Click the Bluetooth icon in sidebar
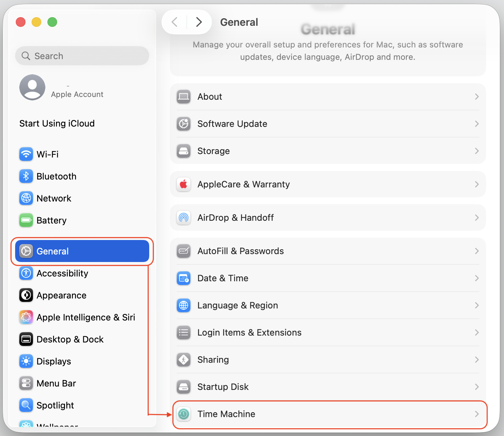The image size is (504, 436). [x=26, y=176]
